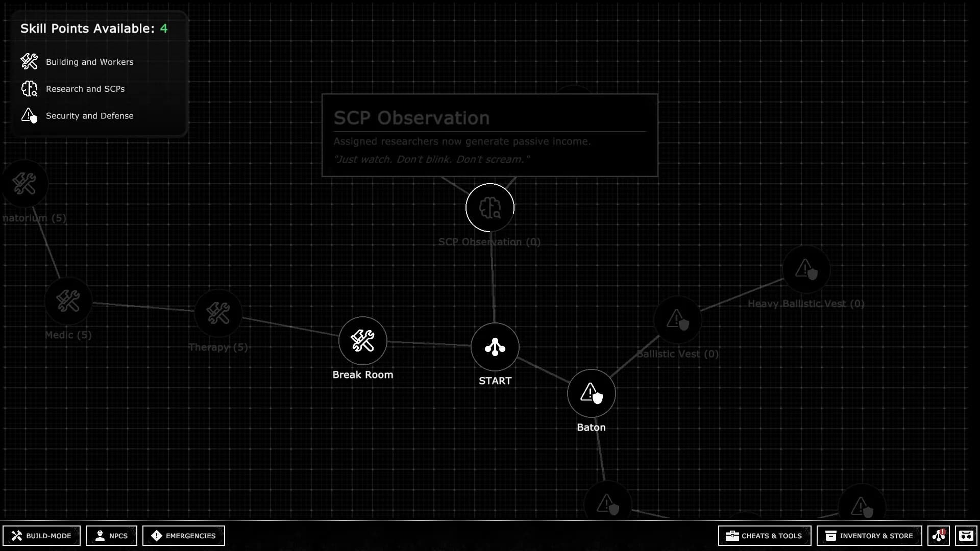Open Inventory & Store
This screenshot has width=980, height=551.
tap(869, 536)
